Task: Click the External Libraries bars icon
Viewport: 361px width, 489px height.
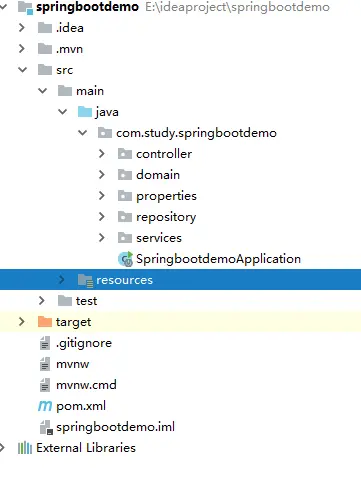Action: [25, 448]
